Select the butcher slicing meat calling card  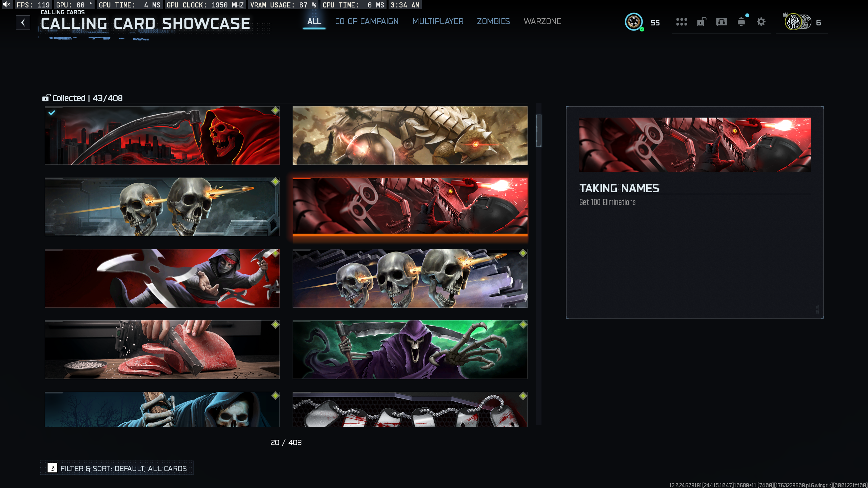coord(162,350)
